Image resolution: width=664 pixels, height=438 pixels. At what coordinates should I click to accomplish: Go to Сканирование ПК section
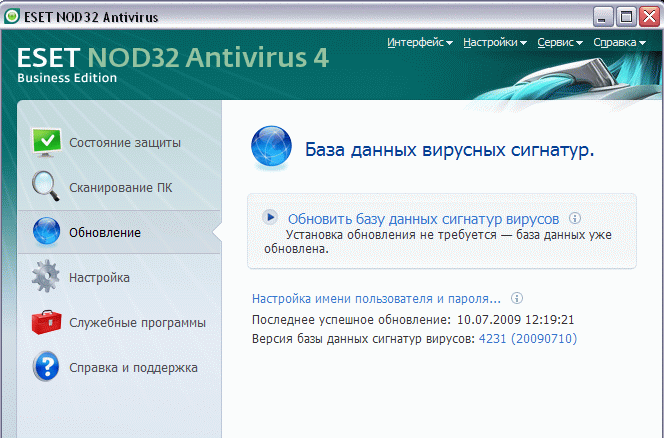click(x=119, y=187)
